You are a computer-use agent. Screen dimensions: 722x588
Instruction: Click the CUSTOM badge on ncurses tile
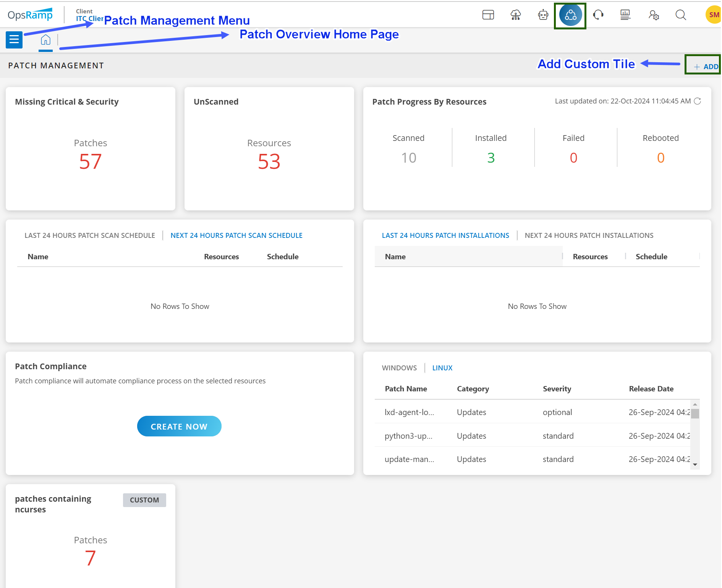click(144, 500)
